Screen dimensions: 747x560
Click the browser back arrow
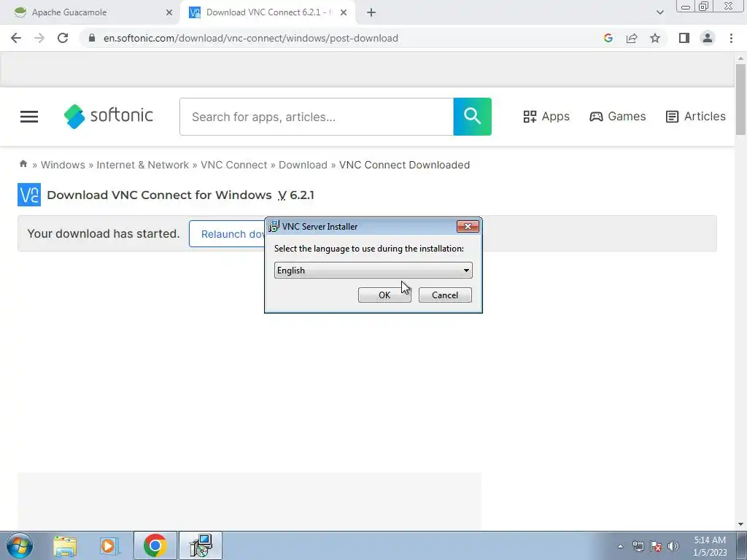16,38
